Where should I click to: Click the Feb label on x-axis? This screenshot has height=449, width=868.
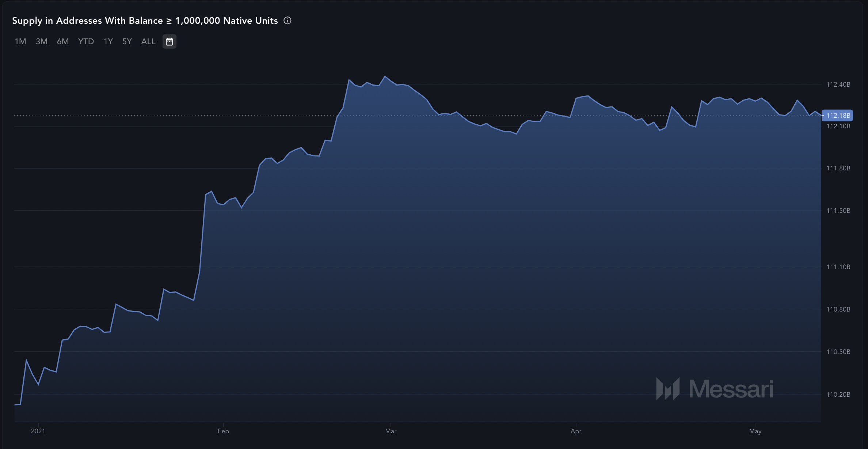pos(223,431)
